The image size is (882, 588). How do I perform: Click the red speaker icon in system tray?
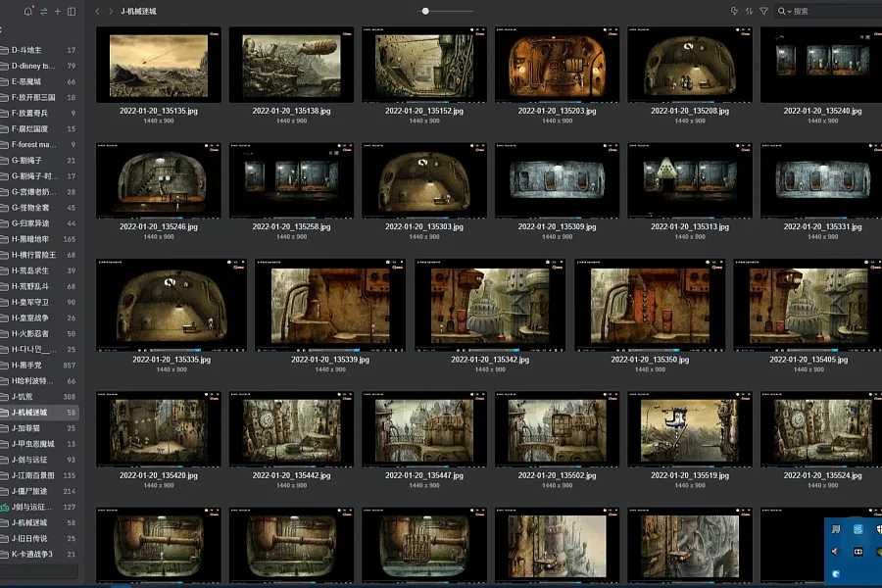tap(835, 552)
